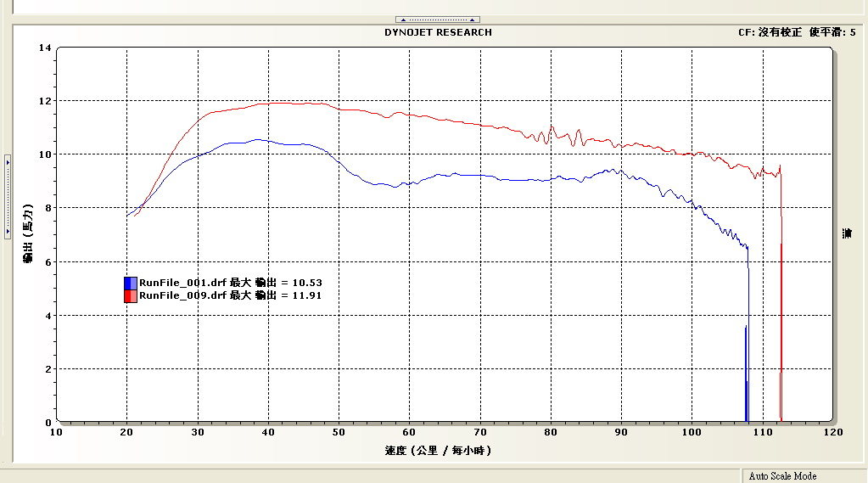
Task: Click the blue color swatch for RunFile_001
Action: (x=131, y=283)
